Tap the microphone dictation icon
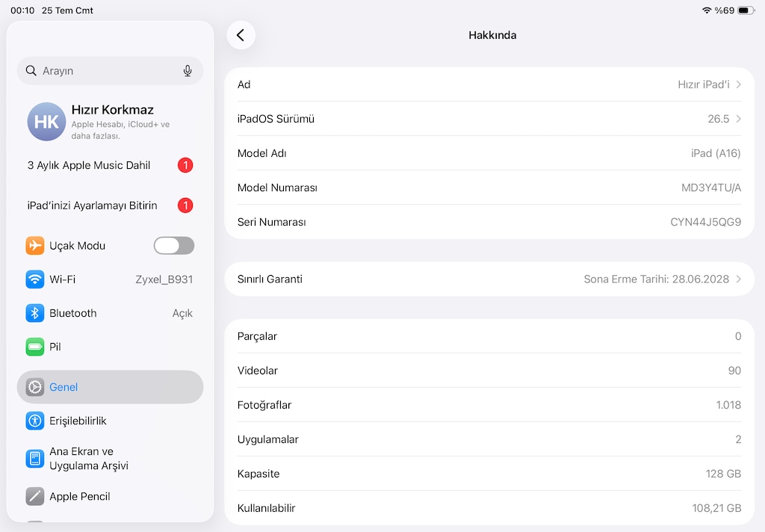The width and height of the screenshot is (765, 532). 188,71
